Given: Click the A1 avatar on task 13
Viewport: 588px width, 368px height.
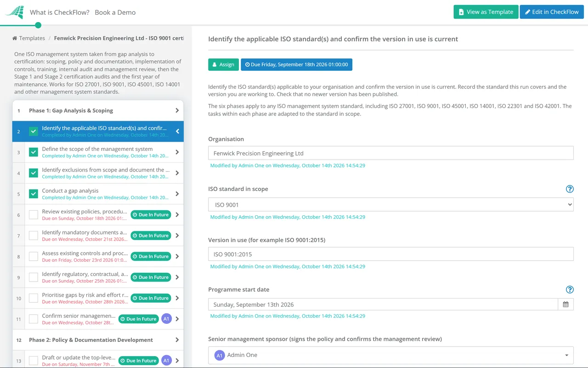Looking at the screenshot, I should [166, 361].
